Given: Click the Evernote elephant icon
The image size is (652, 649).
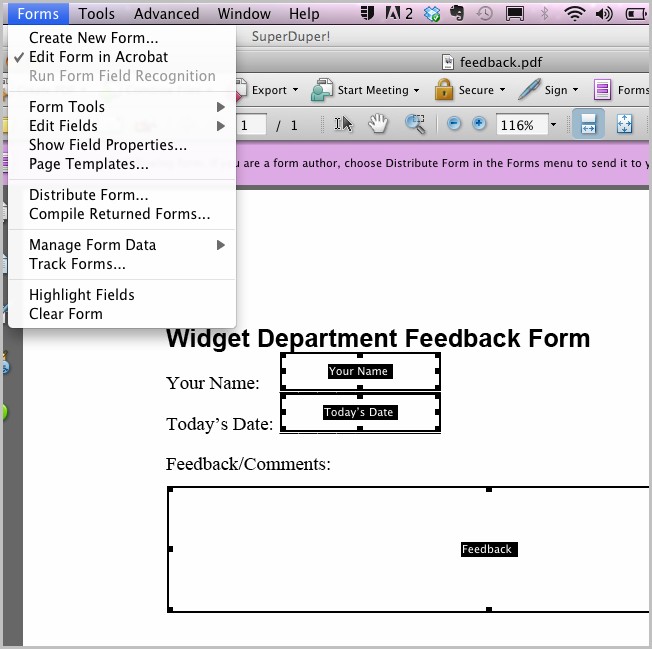Looking at the screenshot, I should (x=457, y=13).
